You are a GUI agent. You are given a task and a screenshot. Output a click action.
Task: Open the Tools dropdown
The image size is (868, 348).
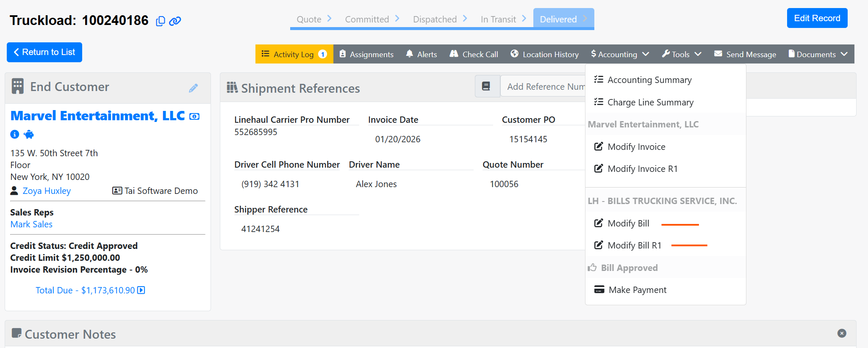coord(682,54)
